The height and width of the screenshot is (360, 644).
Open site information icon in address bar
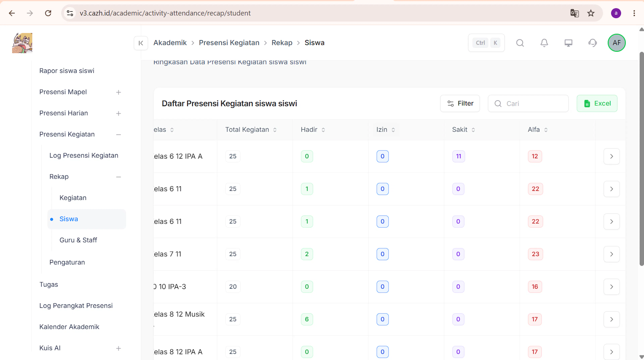click(x=70, y=13)
